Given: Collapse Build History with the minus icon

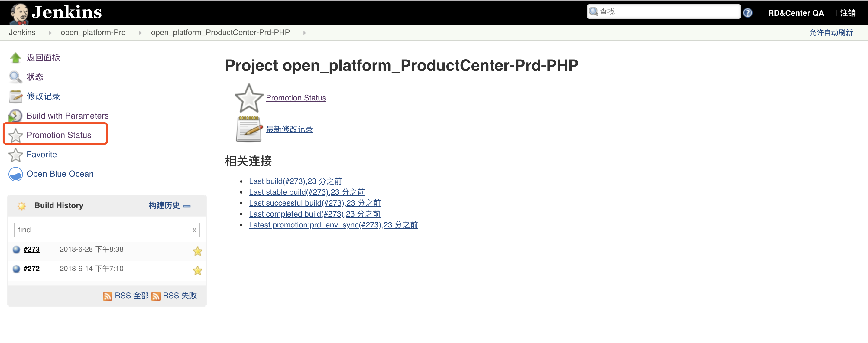Looking at the screenshot, I should tap(187, 206).
